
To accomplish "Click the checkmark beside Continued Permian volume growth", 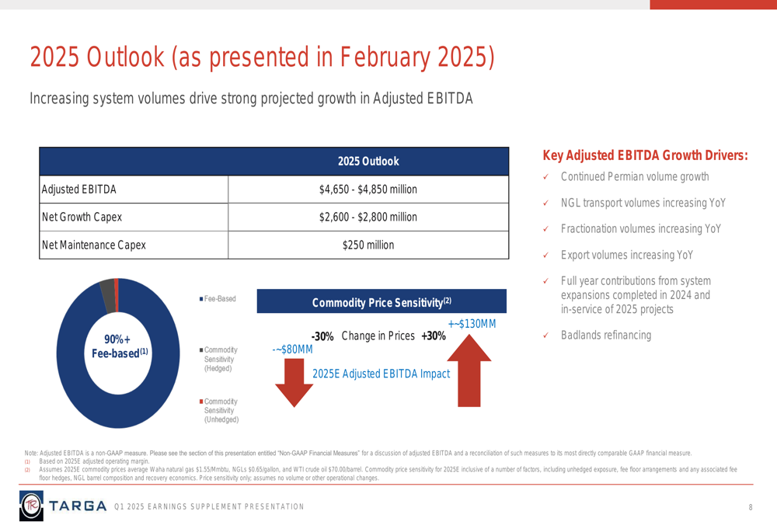I will (x=545, y=177).
